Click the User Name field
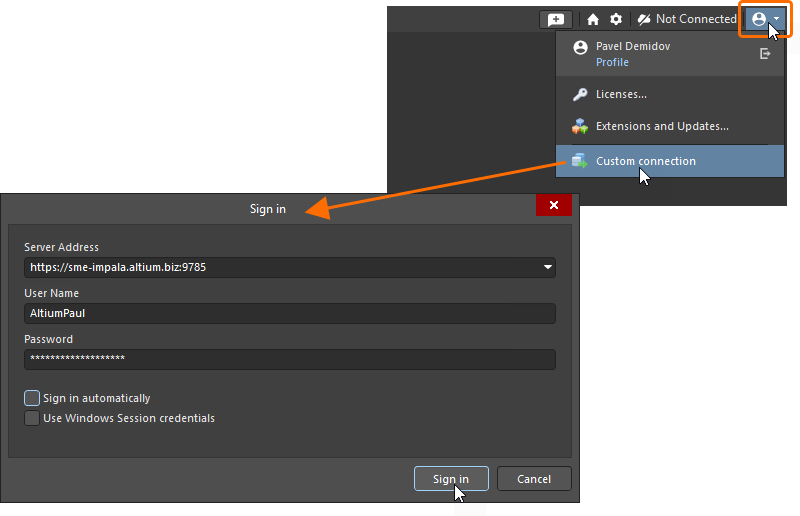Image resolution: width=800 pixels, height=516 pixels. pos(290,313)
